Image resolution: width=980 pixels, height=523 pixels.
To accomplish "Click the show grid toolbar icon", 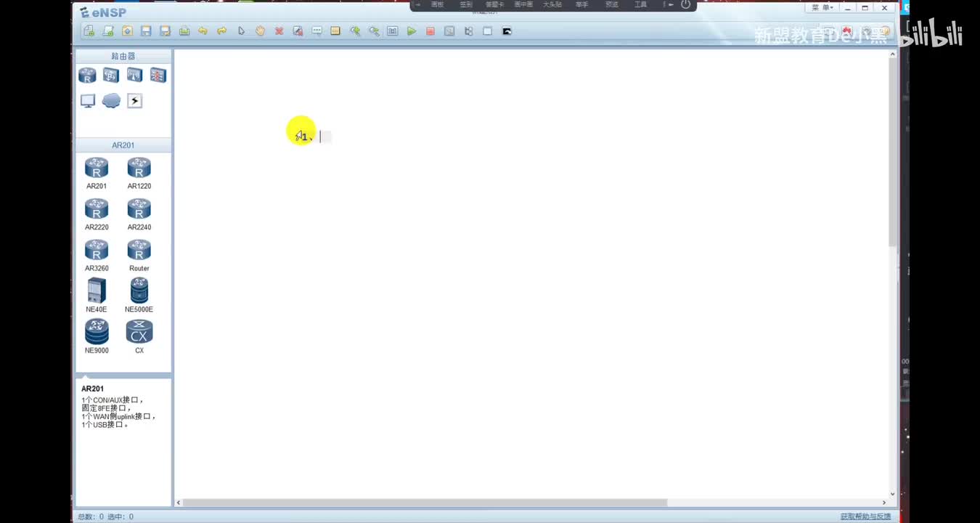I will point(487,31).
